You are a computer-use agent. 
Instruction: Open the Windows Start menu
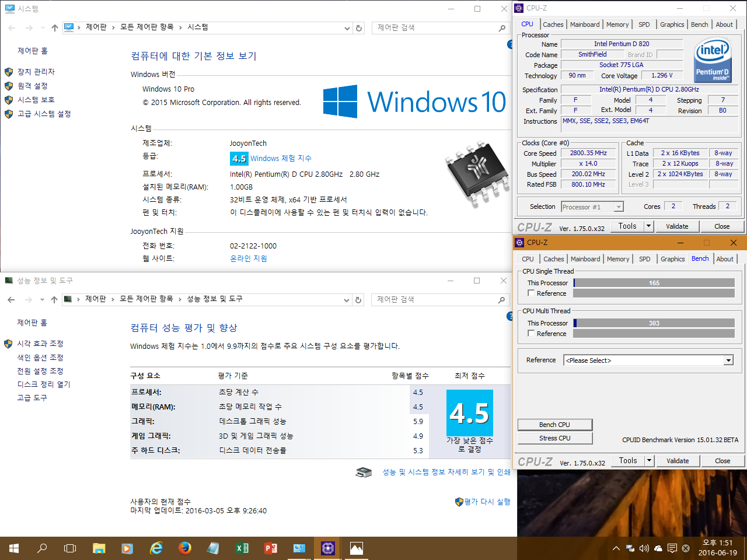click(14, 548)
